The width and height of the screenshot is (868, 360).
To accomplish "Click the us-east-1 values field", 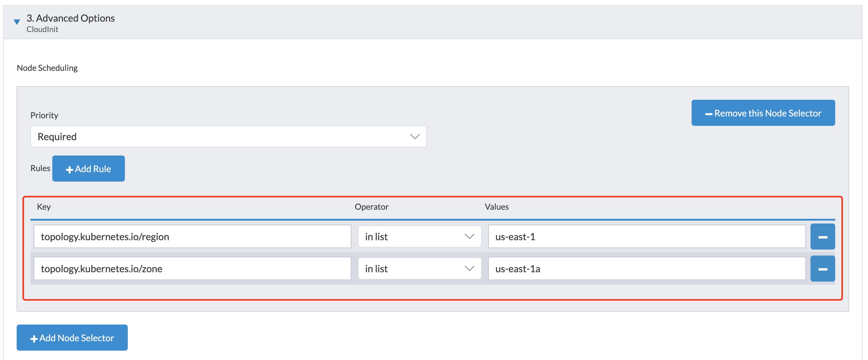I will tap(646, 237).
